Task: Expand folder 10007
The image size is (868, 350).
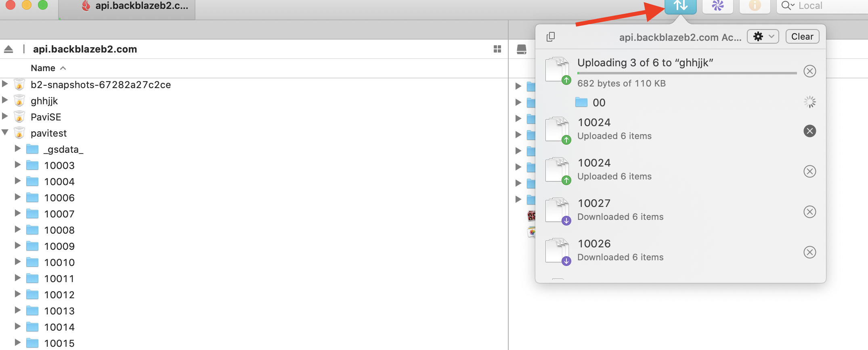Action: click(18, 213)
